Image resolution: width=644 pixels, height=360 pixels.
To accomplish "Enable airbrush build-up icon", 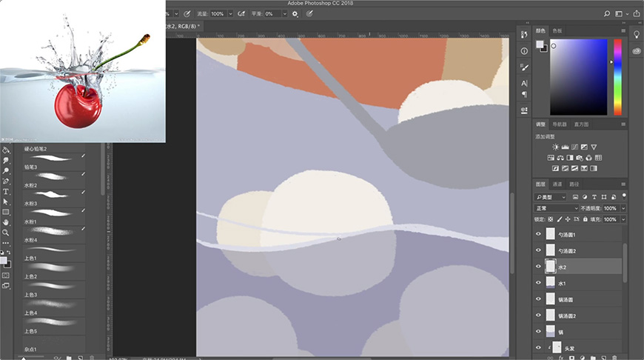I will pyautogui.click(x=241, y=13).
